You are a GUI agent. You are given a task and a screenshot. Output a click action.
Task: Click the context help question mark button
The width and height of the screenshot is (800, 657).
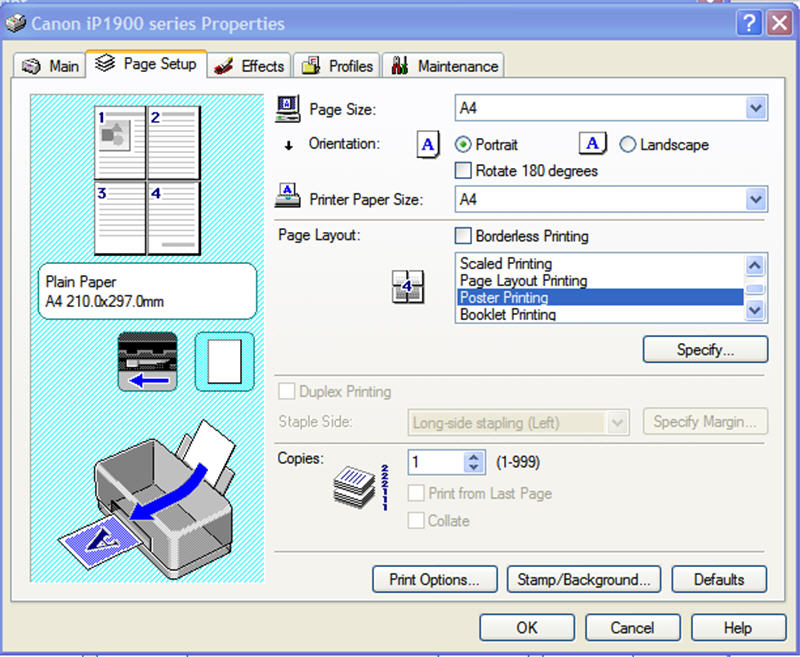(x=751, y=23)
